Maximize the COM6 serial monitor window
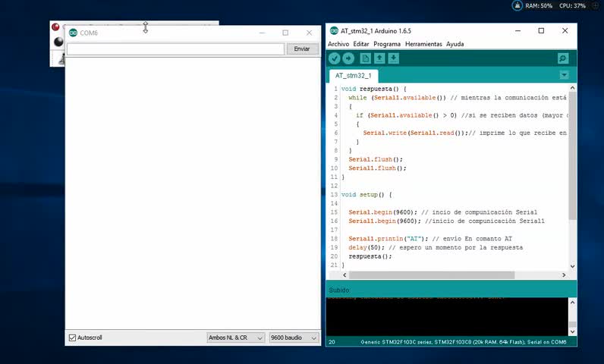Viewport: 604px width, 364px height. pos(285,33)
